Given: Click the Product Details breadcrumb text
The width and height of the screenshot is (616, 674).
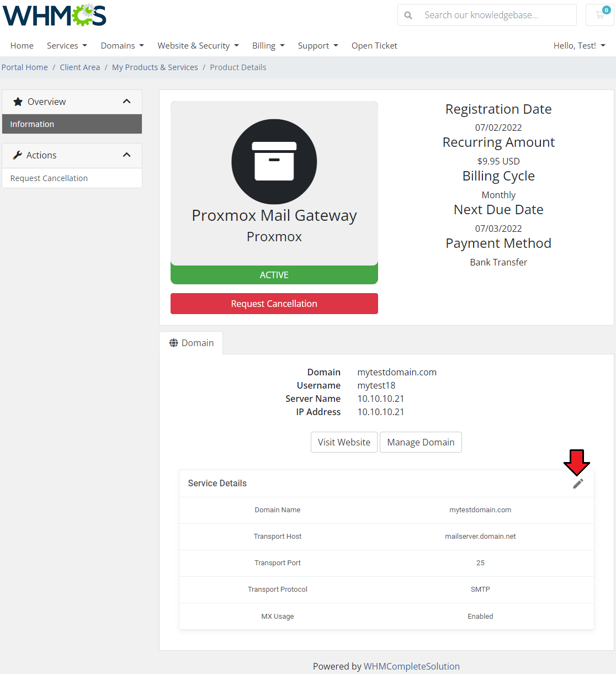Looking at the screenshot, I should coord(238,67).
